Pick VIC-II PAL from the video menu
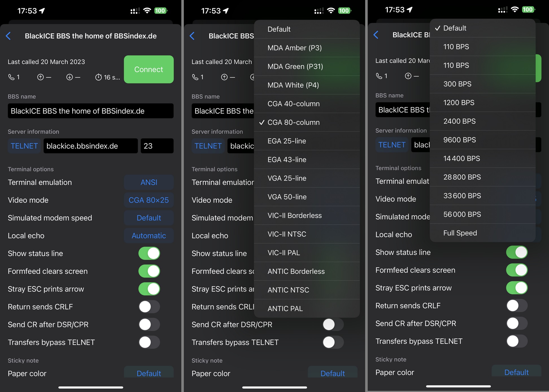The width and height of the screenshot is (549, 392). [307, 253]
